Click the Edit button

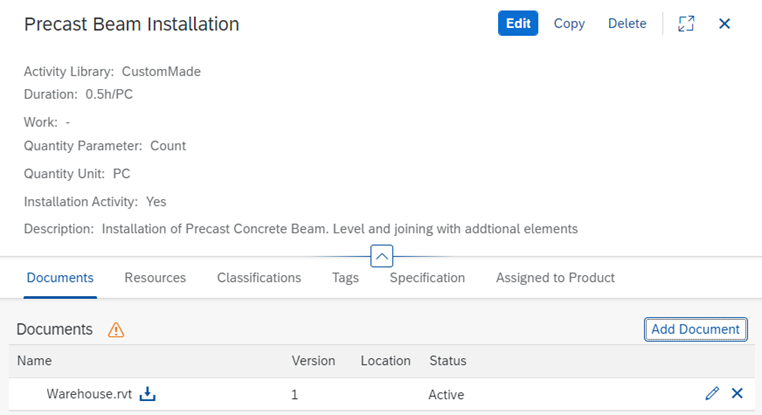(x=518, y=23)
